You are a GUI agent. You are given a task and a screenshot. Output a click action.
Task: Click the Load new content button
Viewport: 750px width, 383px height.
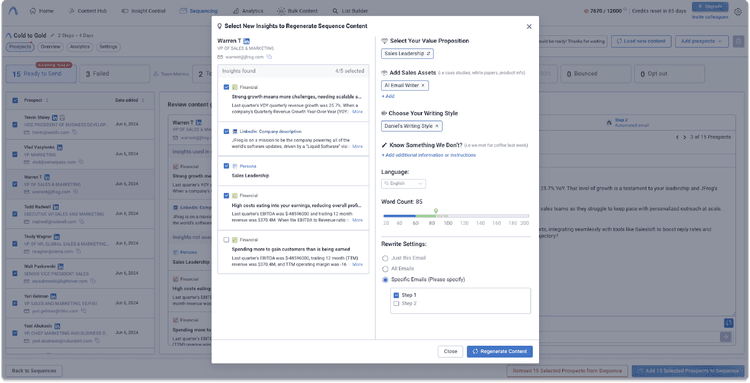point(641,42)
